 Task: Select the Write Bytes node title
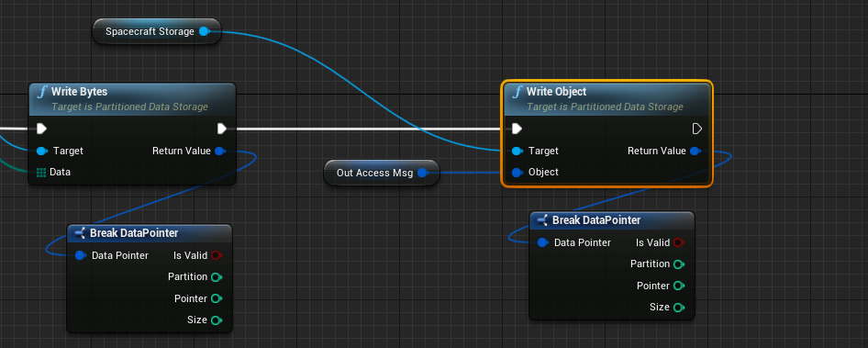(79, 92)
